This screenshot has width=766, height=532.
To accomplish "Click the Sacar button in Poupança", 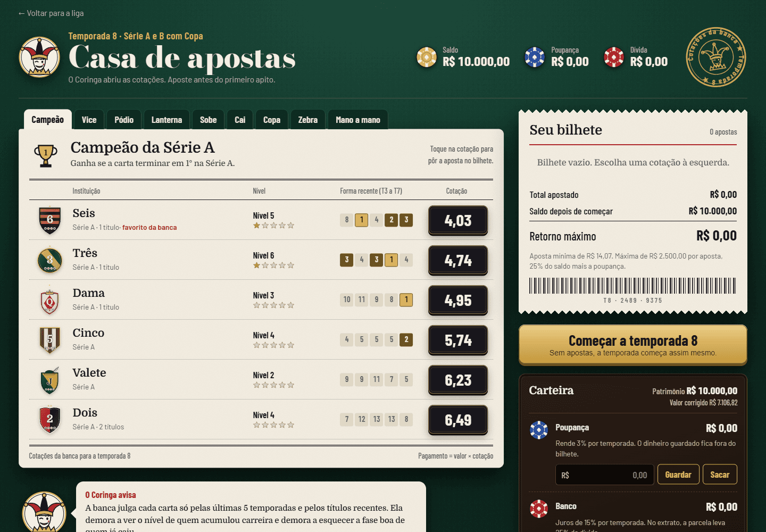I will 720,475.
